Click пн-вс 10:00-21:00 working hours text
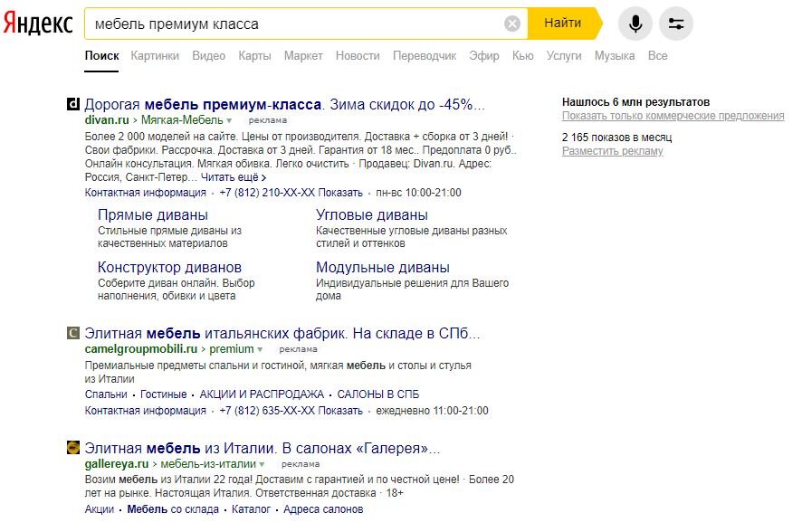This screenshot has height=532, width=802. pyautogui.click(x=418, y=193)
